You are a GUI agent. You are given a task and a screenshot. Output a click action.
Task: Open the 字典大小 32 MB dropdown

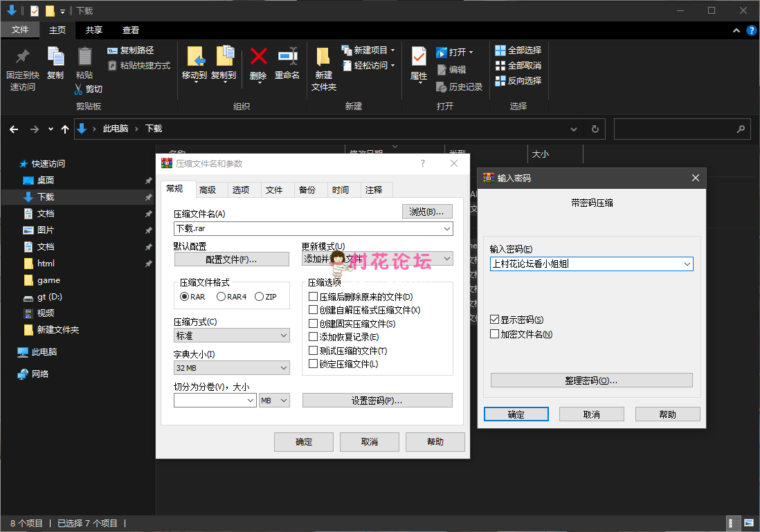point(231,368)
